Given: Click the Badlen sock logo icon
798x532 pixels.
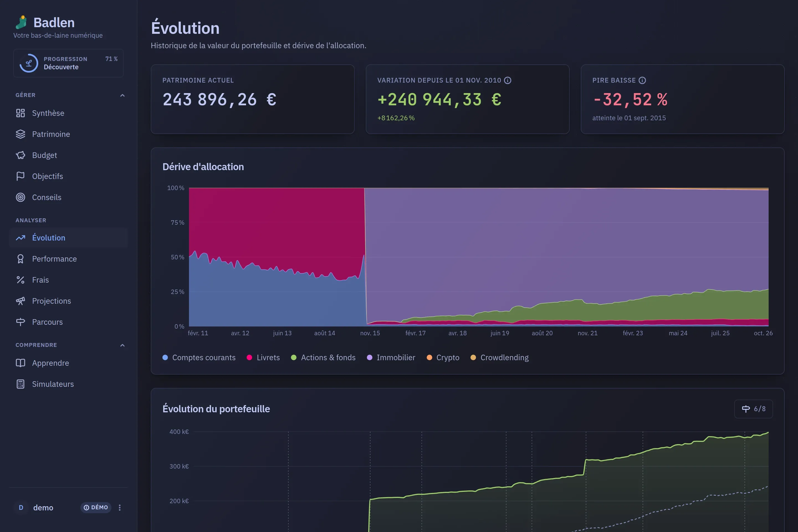Looking at the screenshot, I should pos(21,22).
